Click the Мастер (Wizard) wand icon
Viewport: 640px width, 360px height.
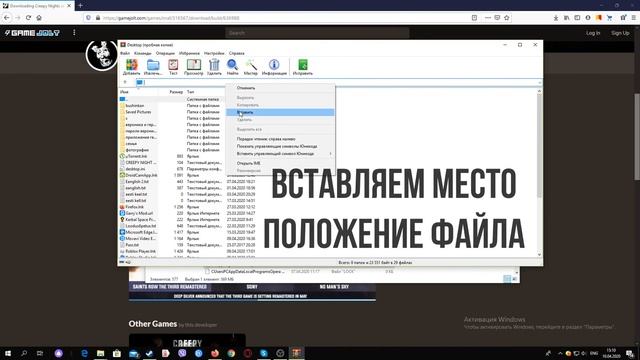tap(251, 67)
